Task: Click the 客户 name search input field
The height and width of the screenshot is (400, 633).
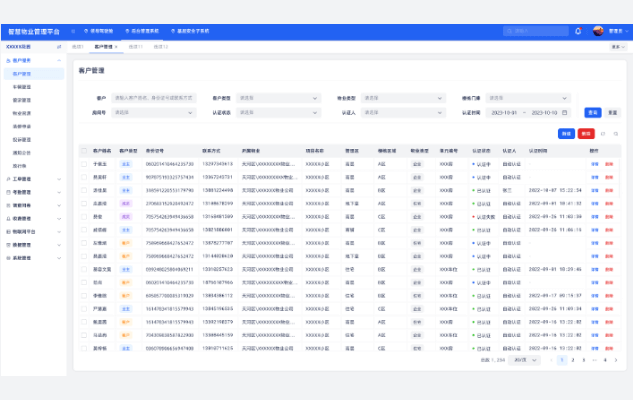Action: pyautogui.click(x=153, y=98)
